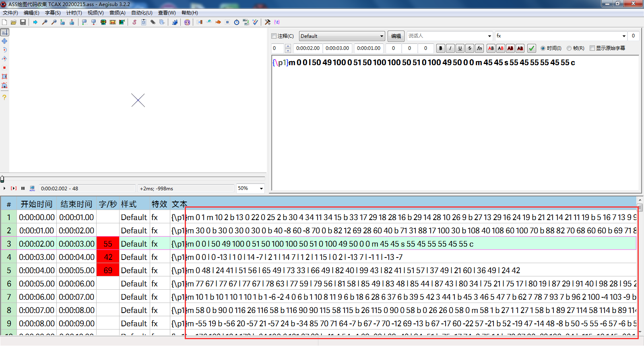Select the rectangle clip tool

click(4, 76)
